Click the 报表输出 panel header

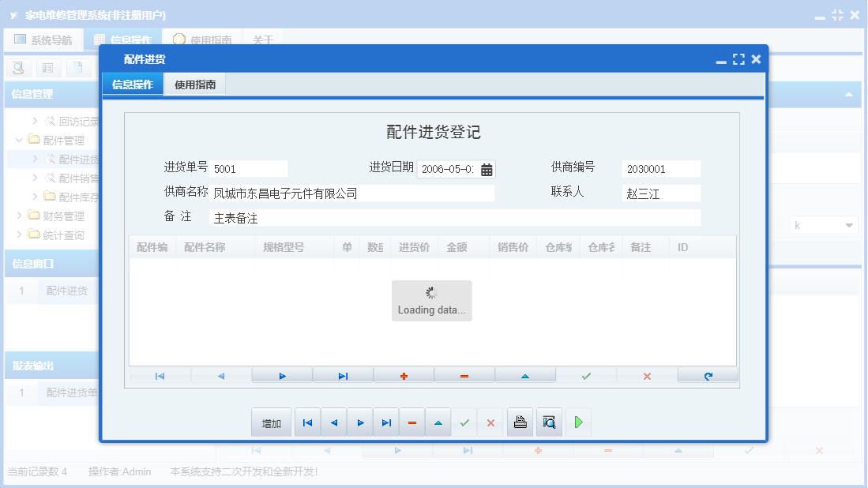click(x=53, y=366)
